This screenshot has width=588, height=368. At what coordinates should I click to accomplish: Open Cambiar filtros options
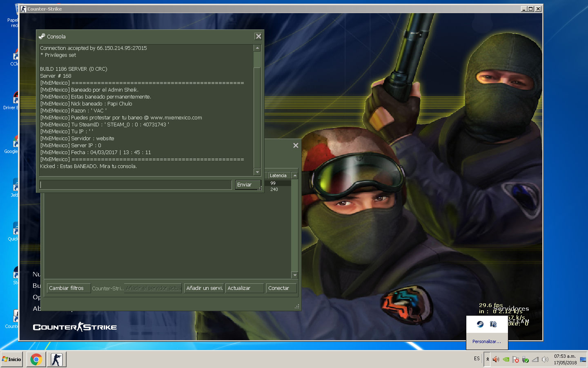click(69, 288)
